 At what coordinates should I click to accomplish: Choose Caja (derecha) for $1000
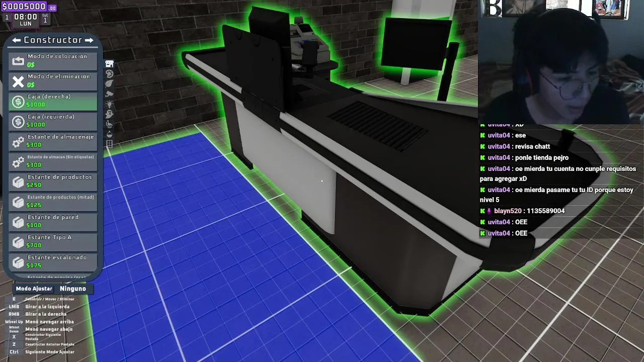53,101
